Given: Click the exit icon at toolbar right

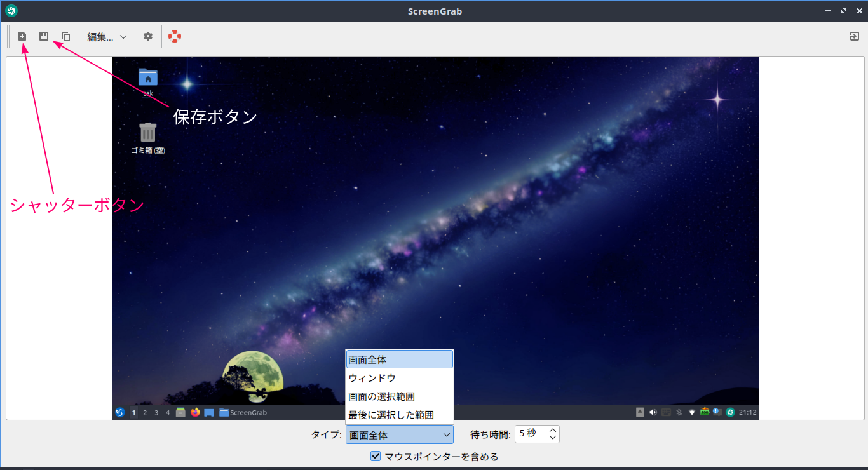Looking at the screenshot, I should tap(854, 37).
